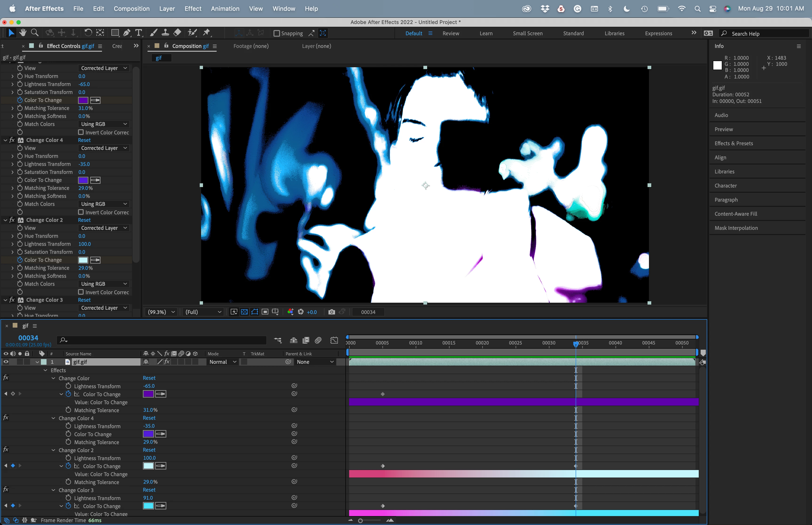The height and width of the screenshot is (525, 812).
Task: Hide gif.gif layer with eye toggle
Action: point(6,362)
